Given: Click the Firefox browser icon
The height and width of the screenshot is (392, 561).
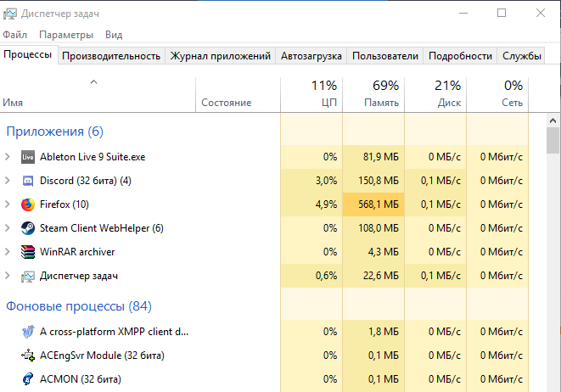Looking at the screenshot, I should point(27,204).
